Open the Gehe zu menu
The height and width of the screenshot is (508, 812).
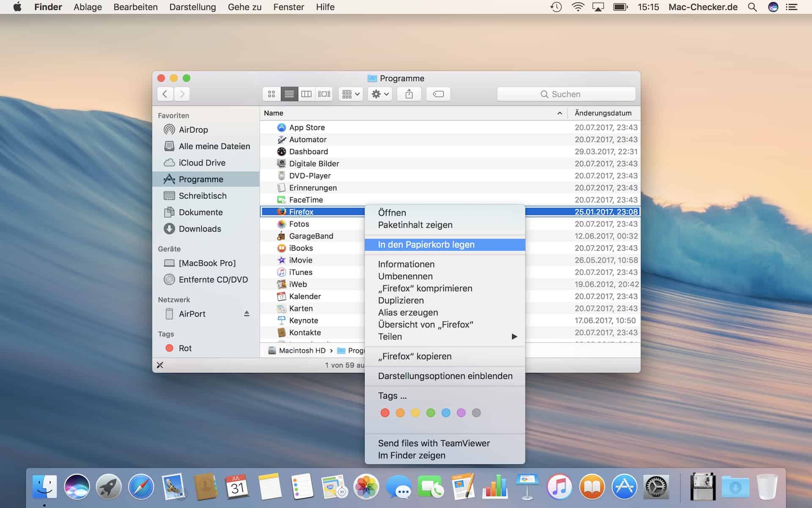(244, 7)
